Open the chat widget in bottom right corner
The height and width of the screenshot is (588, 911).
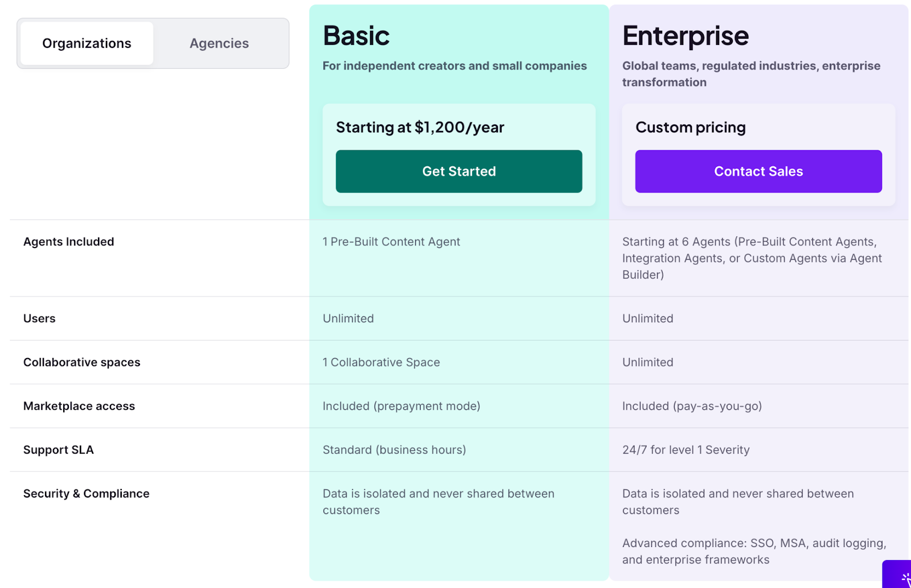coord(900,578)
